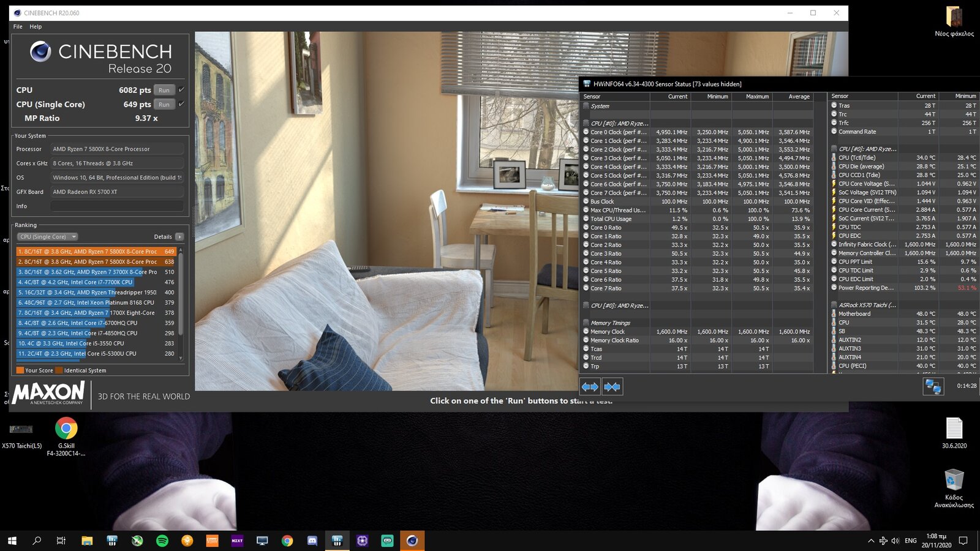Collapse Memory Timings sensor group
The width and height of the screenshot is (980, 551).
point(586,323)
